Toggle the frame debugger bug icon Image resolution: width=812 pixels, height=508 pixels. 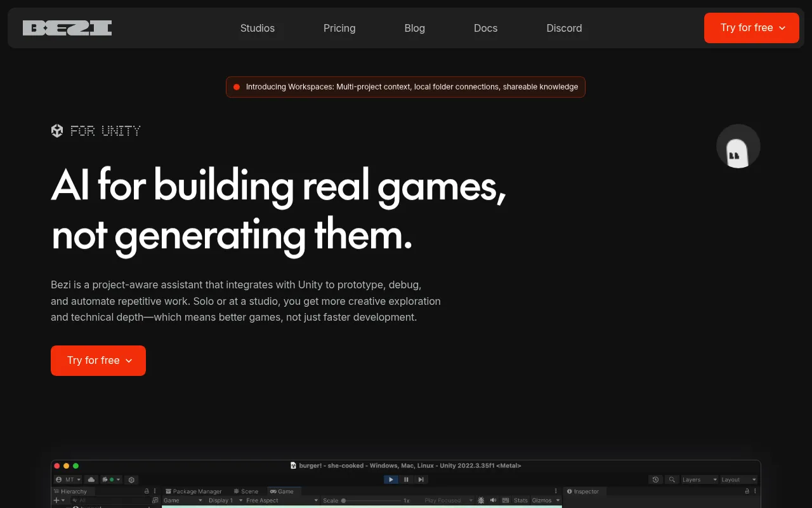click(481, 500)
